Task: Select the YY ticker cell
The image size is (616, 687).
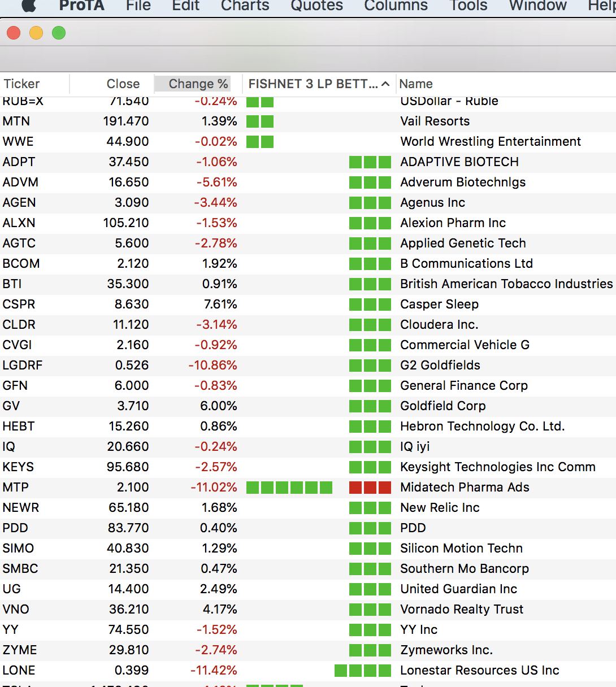Action: pyautogui.click(x=10, y=629)
